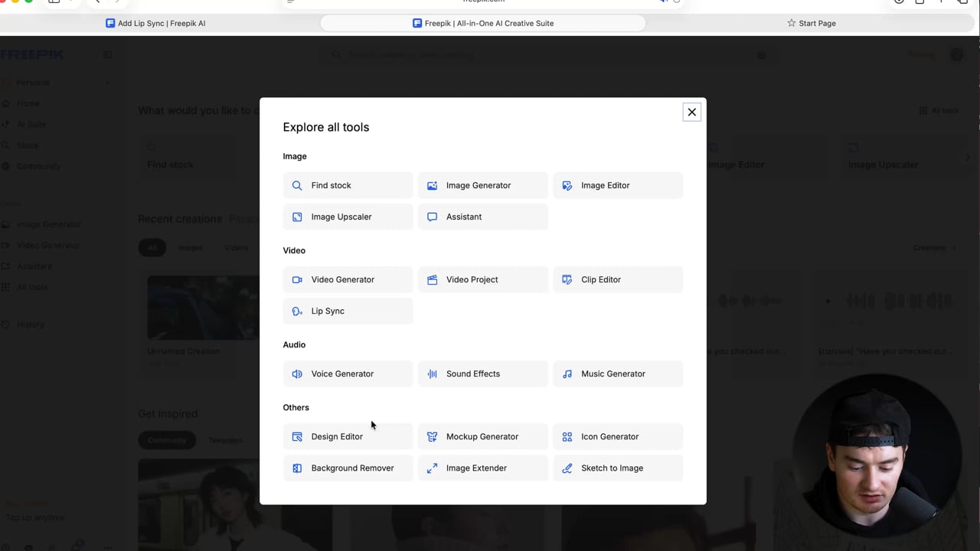Click the All tools link at top right

tap(939, 110)
